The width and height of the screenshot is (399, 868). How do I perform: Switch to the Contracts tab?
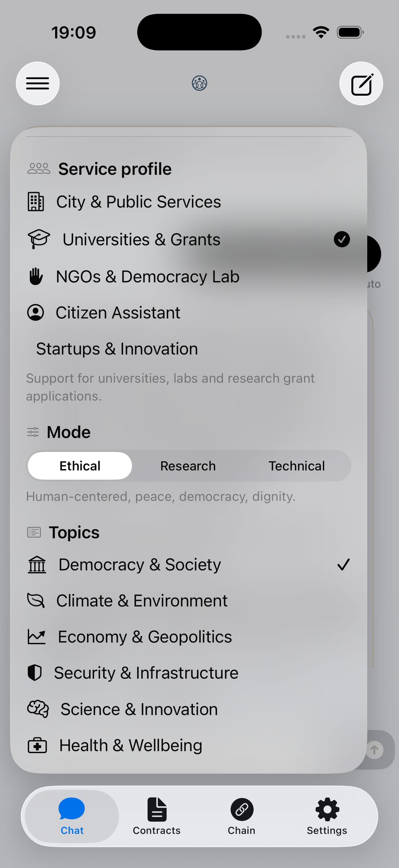pos(156,816)
